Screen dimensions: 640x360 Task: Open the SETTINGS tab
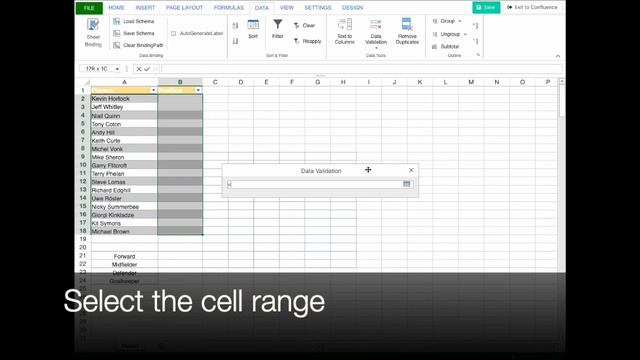coord(318,8)
